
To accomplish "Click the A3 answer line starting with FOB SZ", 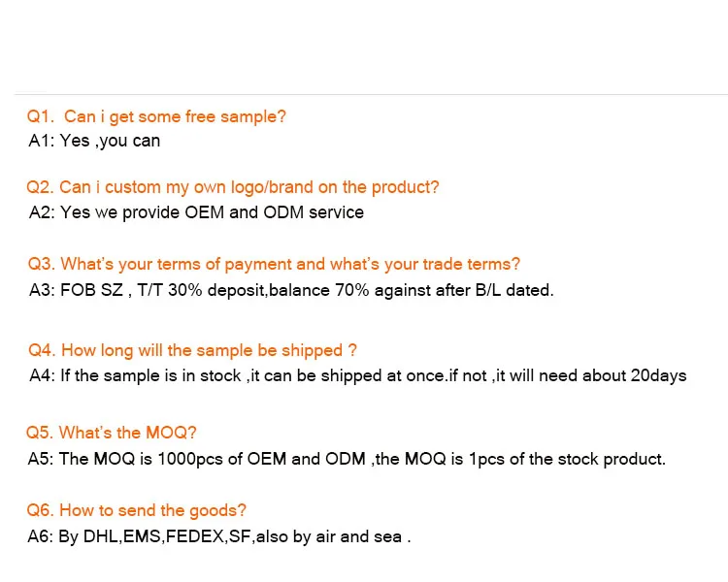I will (291, 289).
